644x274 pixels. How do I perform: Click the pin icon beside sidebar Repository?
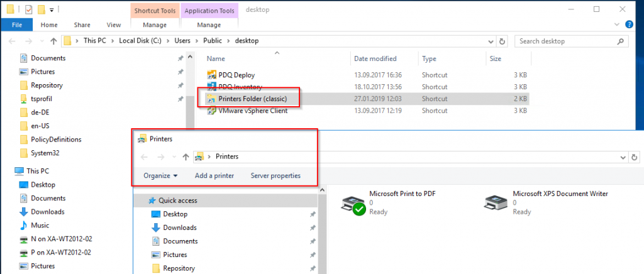(x=180, y=85)
